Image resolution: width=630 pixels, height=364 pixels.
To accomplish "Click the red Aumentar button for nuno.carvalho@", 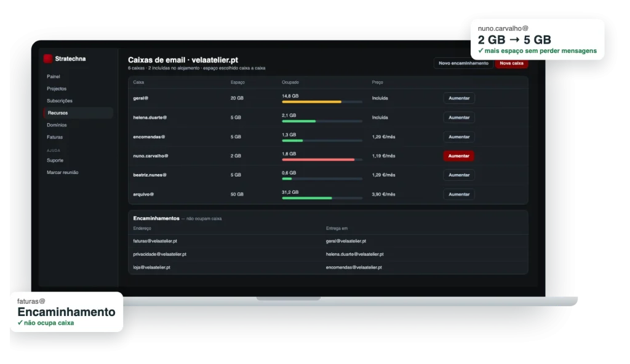I will (459, 156).
